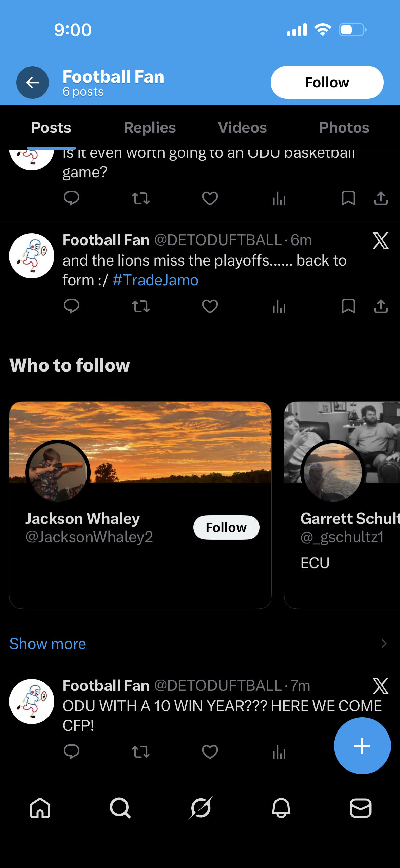Go to the Home feed
The height and width of the screenshot is (868, 400).
(40, 808)
